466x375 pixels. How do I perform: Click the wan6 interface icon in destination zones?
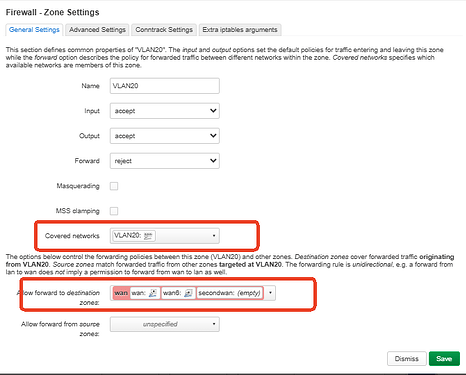point(188,293)
